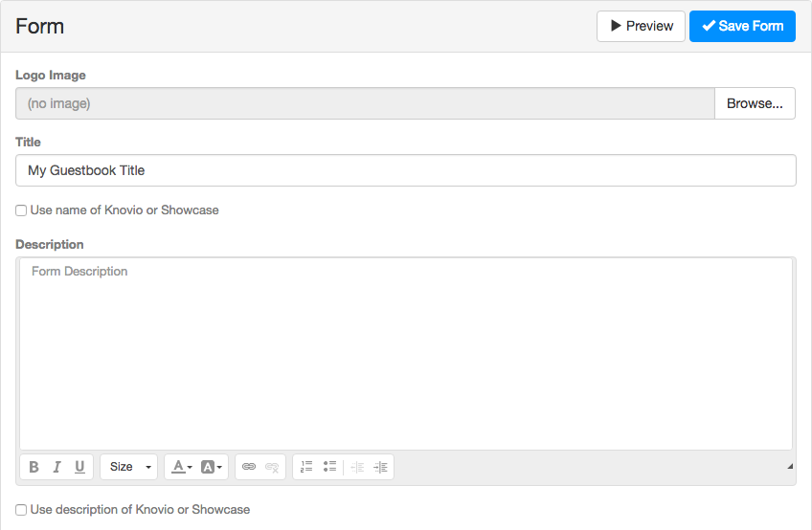Save the form with Save Form

[742, 27]
